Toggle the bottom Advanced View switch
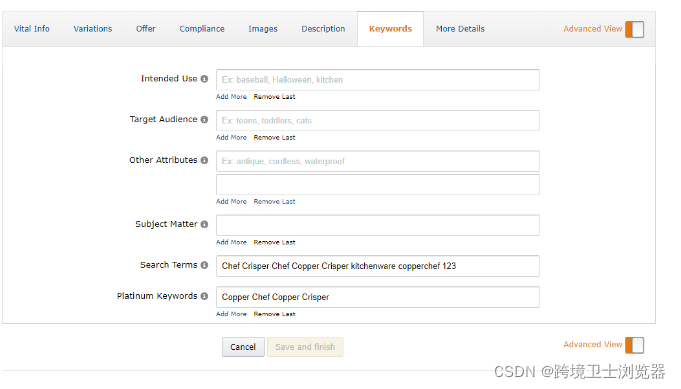Screen dimensions: 681x389 tap(634, 345)
